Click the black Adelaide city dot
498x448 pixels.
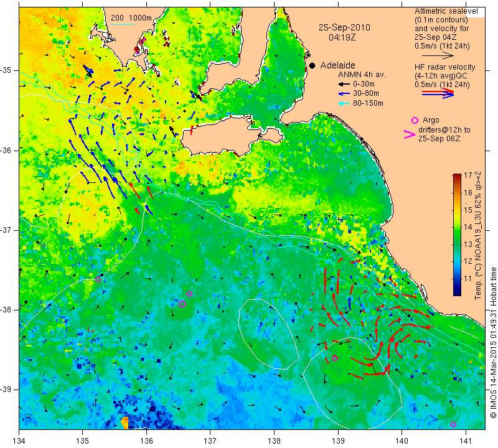(x=312, y=65)
